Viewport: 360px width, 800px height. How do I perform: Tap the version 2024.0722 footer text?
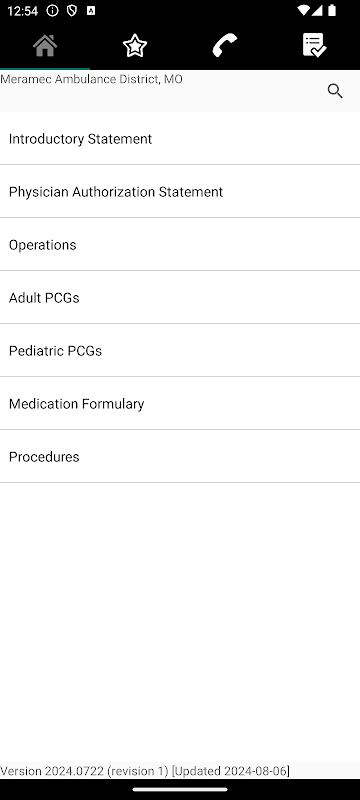tap(145, 771)
